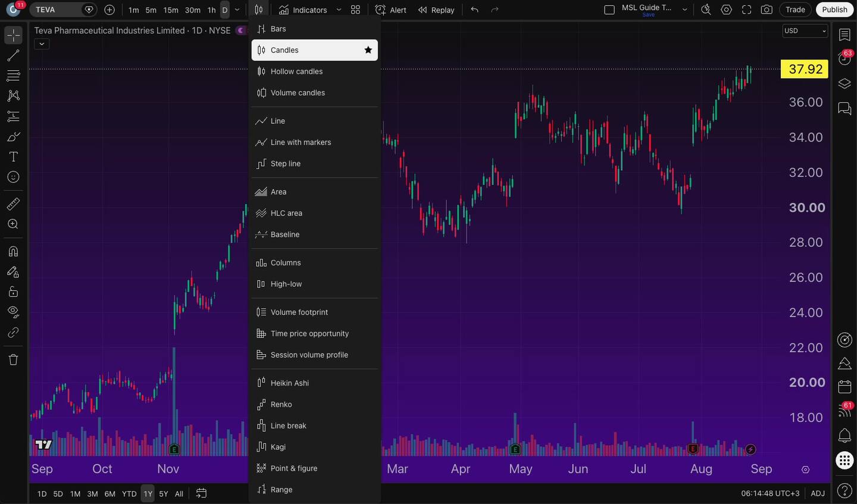Image resolution: width=857 pixels, height=504 pixels.
Task: Toggle magnet mode for drawings
Action: pyautogui.click(x=13, y=251)
